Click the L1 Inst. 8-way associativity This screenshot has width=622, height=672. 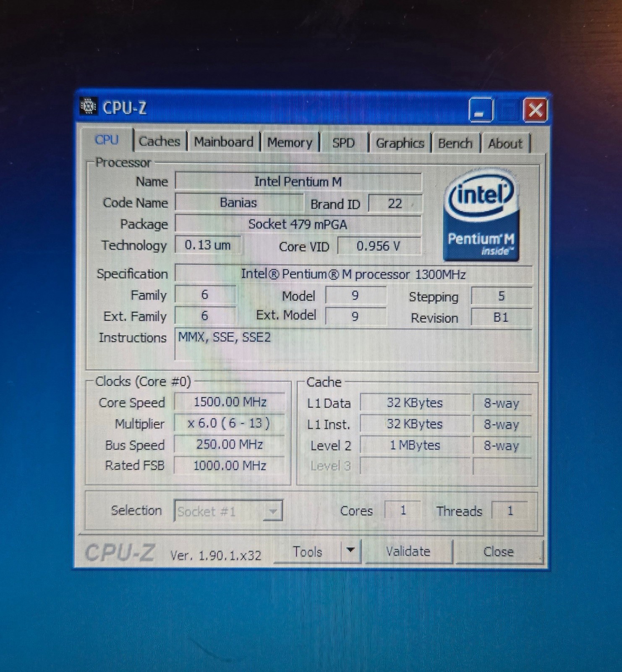click(502, 425)
